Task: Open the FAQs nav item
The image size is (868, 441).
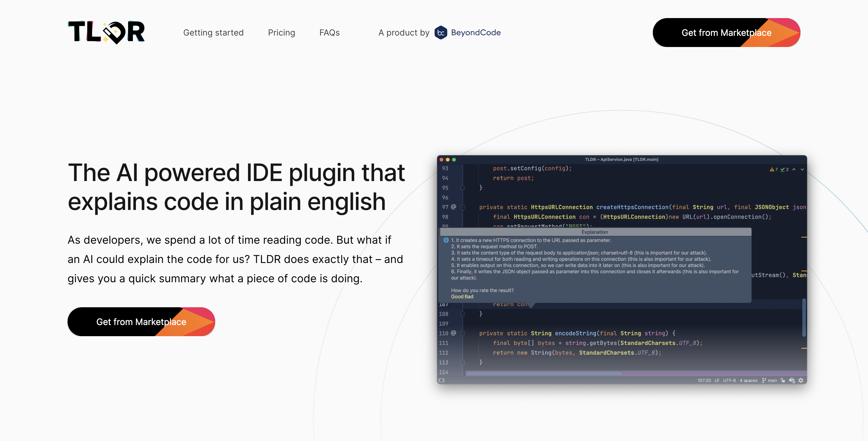Action: coord(329,33)
